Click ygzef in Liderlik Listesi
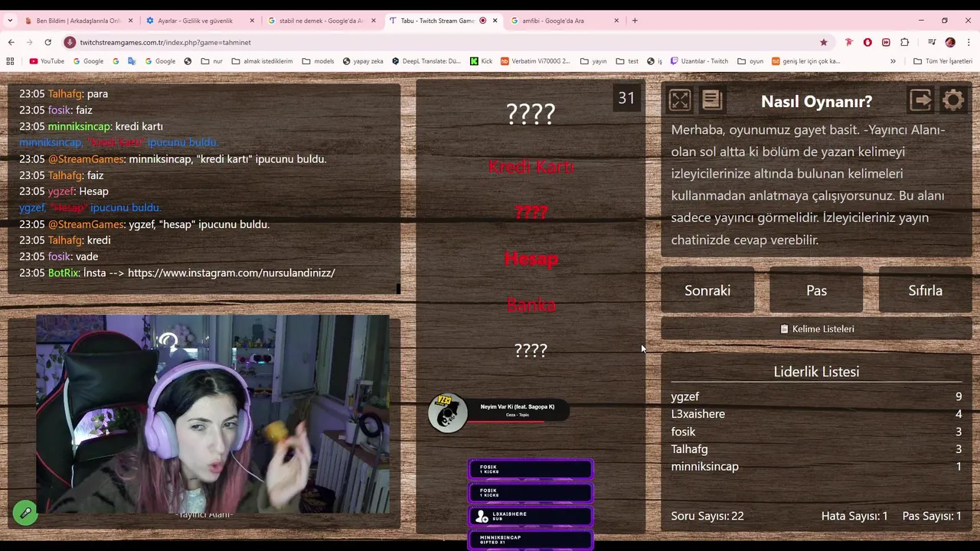This screenshot has width=980, height=551. point(684,396)
